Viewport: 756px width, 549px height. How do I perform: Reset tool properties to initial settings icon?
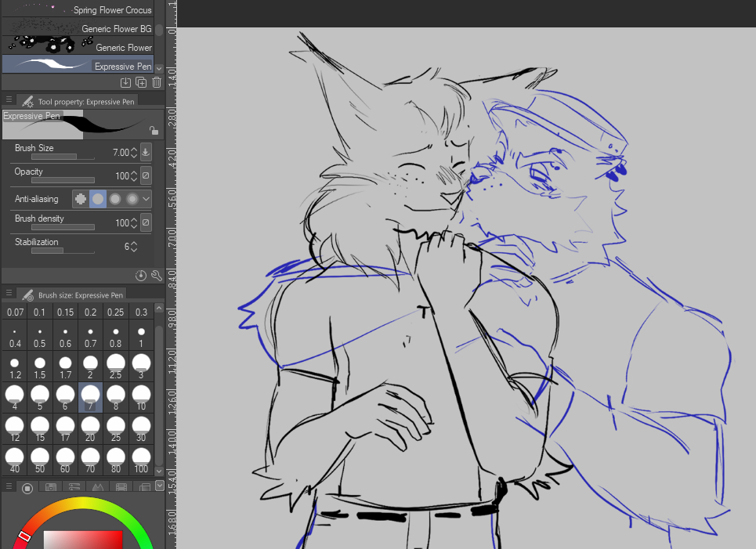pyautogui.click(x=141, y=276)
